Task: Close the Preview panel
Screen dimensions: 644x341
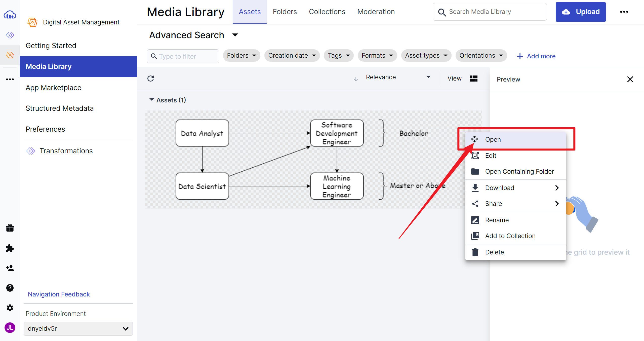Action: pyautogui.click(x=630, y=79)
